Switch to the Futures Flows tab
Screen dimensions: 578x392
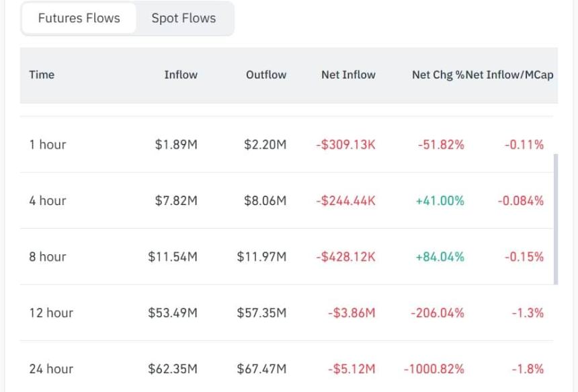point(79,18)
